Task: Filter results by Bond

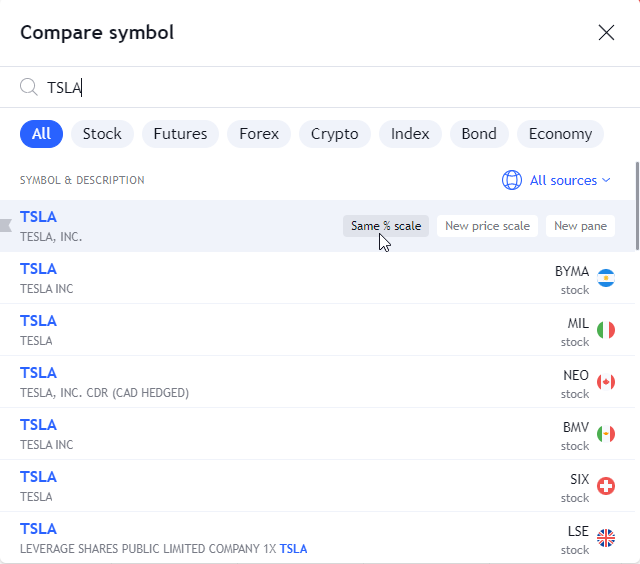Action: pos(479,134)
